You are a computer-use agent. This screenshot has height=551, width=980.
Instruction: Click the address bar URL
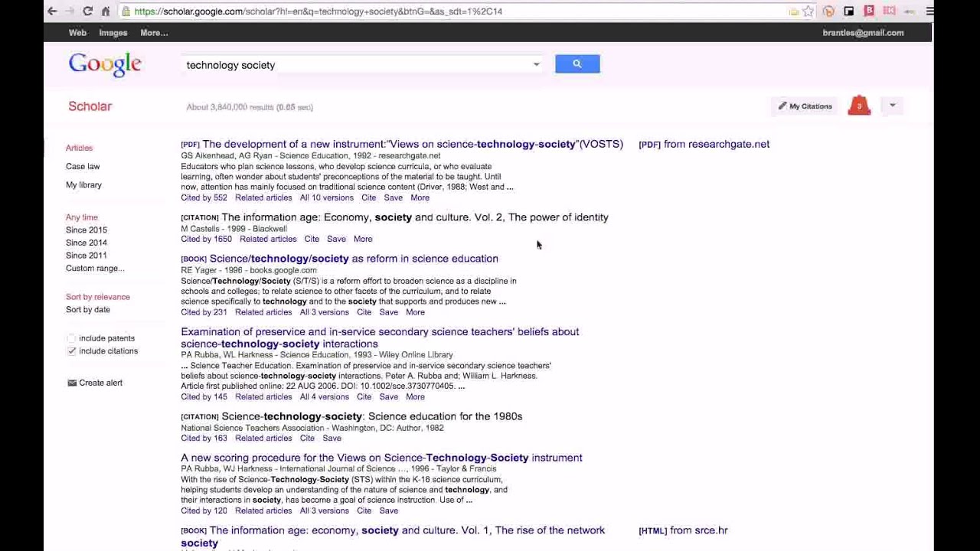[318, 11]
